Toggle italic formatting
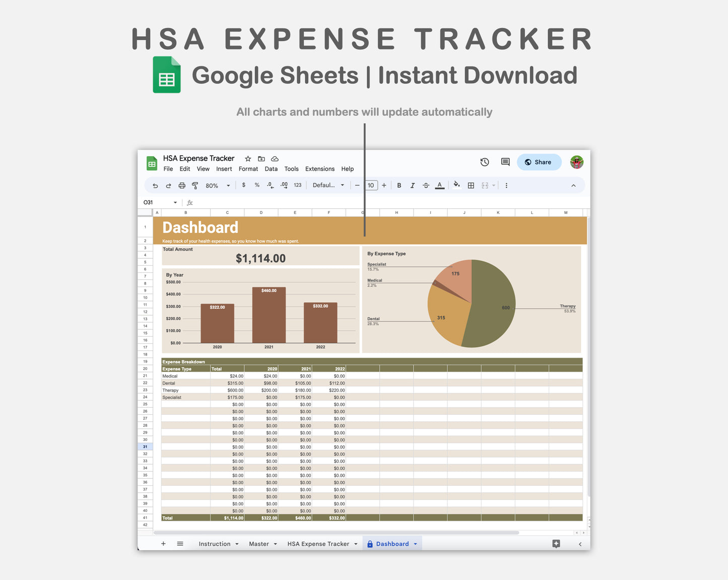 [x=413, y=185]
